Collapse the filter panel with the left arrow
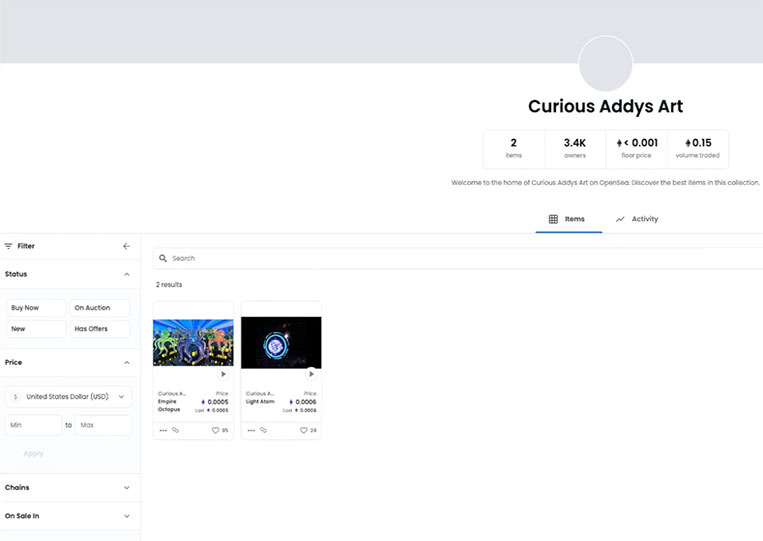 127,246
